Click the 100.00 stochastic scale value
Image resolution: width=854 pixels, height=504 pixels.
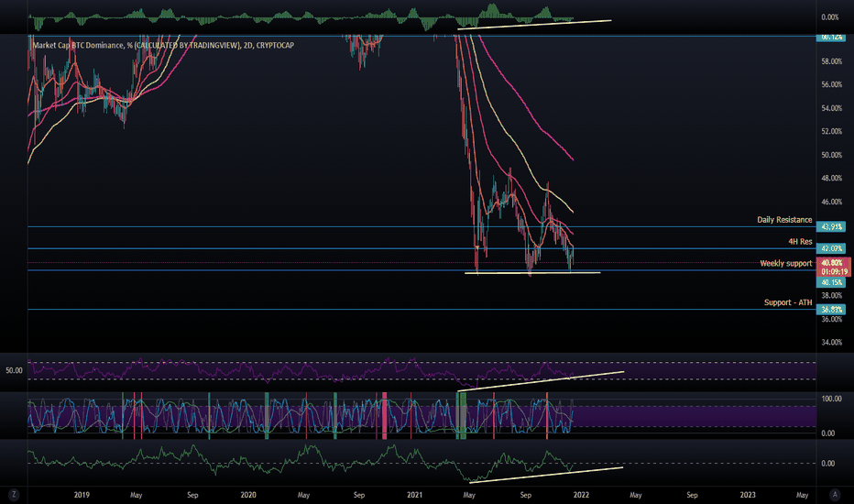tap(832, 399)
